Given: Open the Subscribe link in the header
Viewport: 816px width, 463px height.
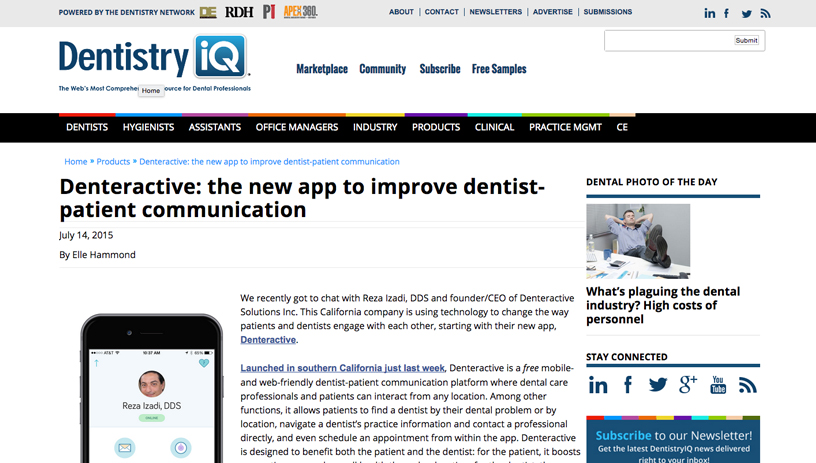Looking at the screenshot, I should (440, 69).
